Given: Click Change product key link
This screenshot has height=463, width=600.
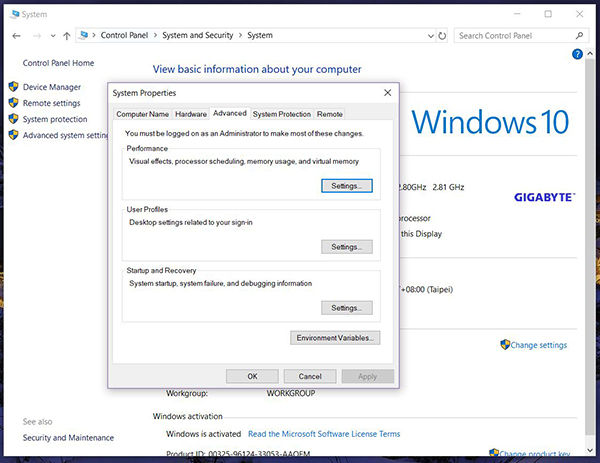Looking at the screenshot, I should point(535,453).
